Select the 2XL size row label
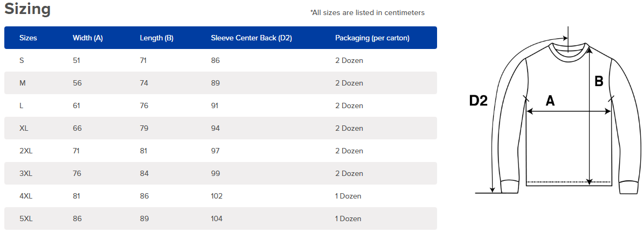 (26, 151)
